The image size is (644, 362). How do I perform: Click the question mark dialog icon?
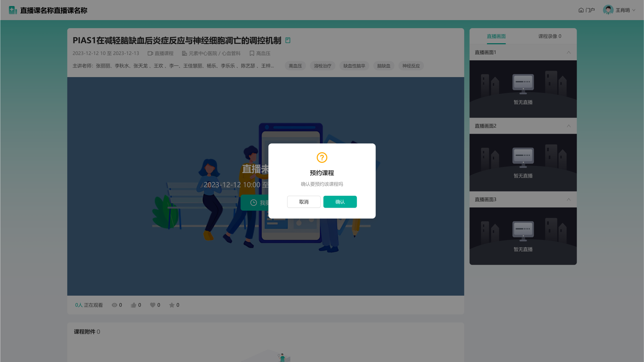322,158
